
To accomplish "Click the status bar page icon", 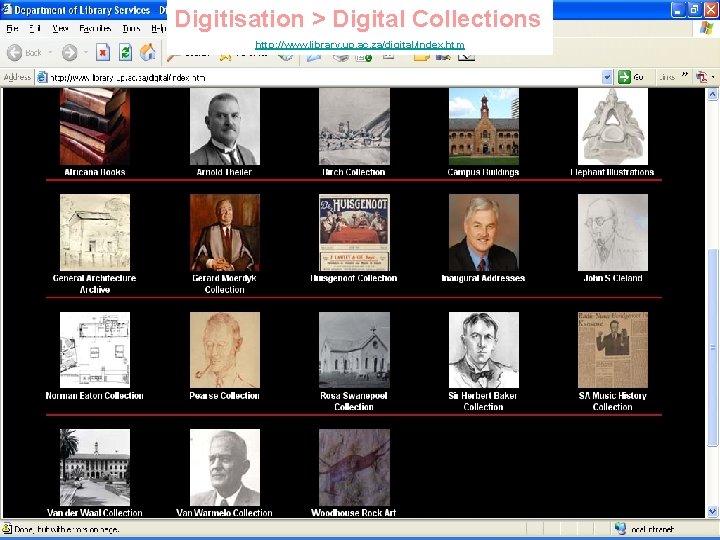I will coord(7,529).
